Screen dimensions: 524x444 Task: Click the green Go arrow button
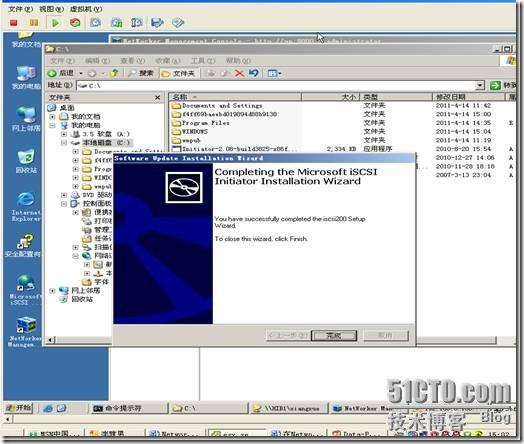[495, 86]
